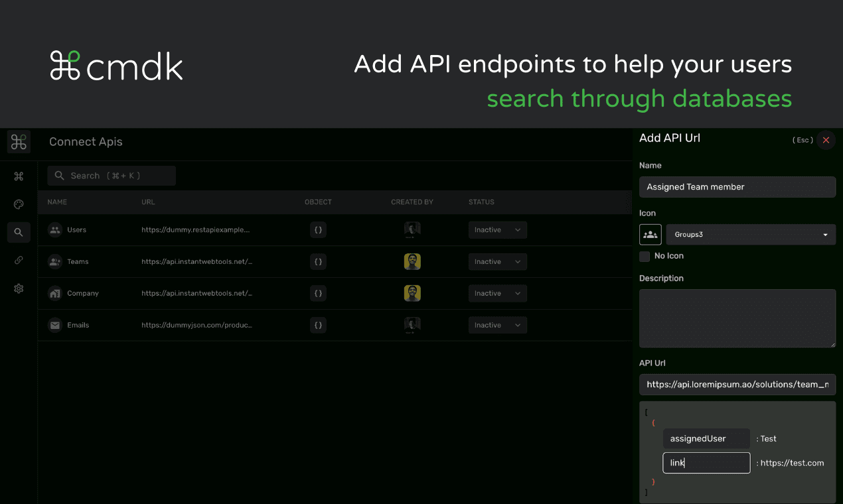
Task: Click the Description text area
Action: tap(737, 318)
